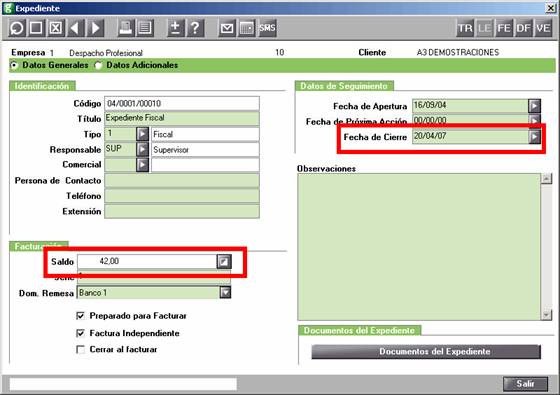The image size is (560, 395).
Task: Click the Tipo code field
Action: 120,134
